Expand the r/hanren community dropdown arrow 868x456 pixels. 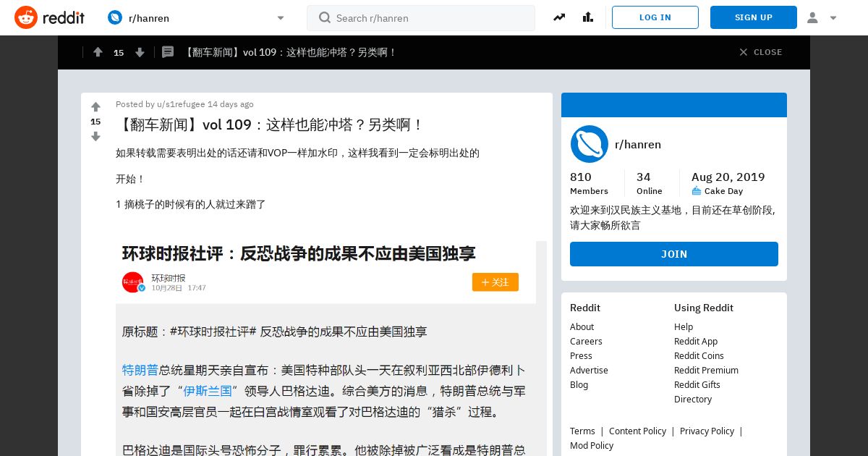point(281,18)
